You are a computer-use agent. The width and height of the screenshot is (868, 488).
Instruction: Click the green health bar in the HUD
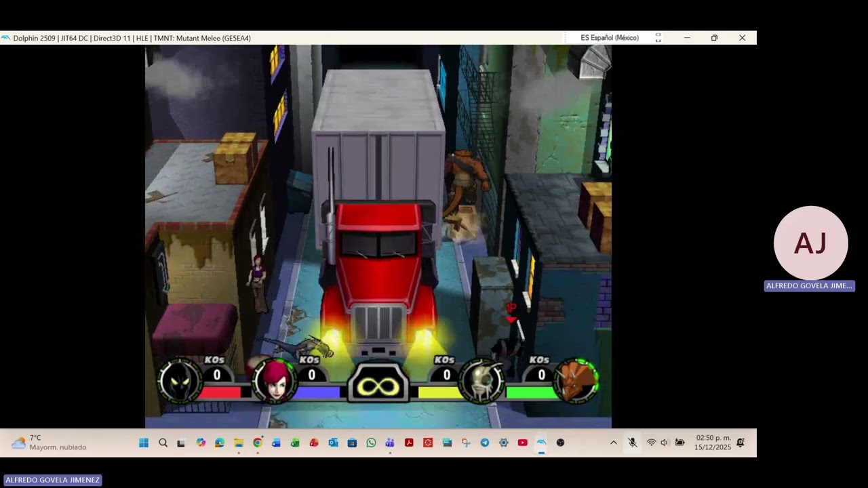pos(532,392)
